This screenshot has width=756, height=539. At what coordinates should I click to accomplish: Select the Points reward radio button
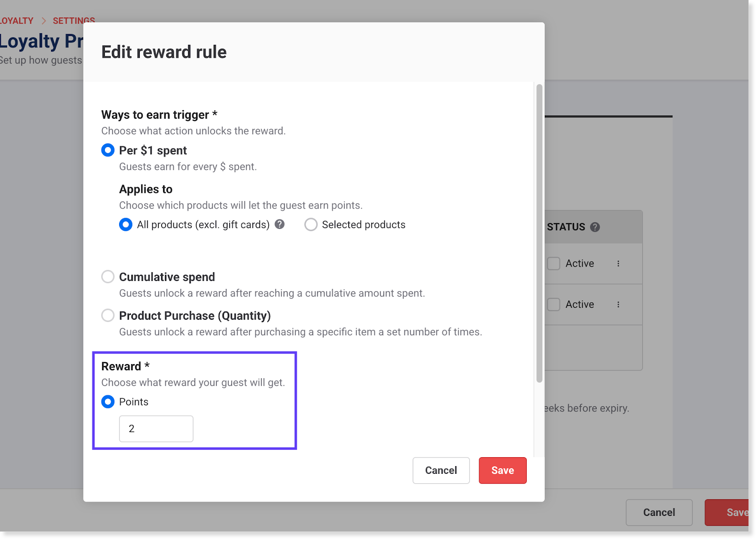point(108,402)
